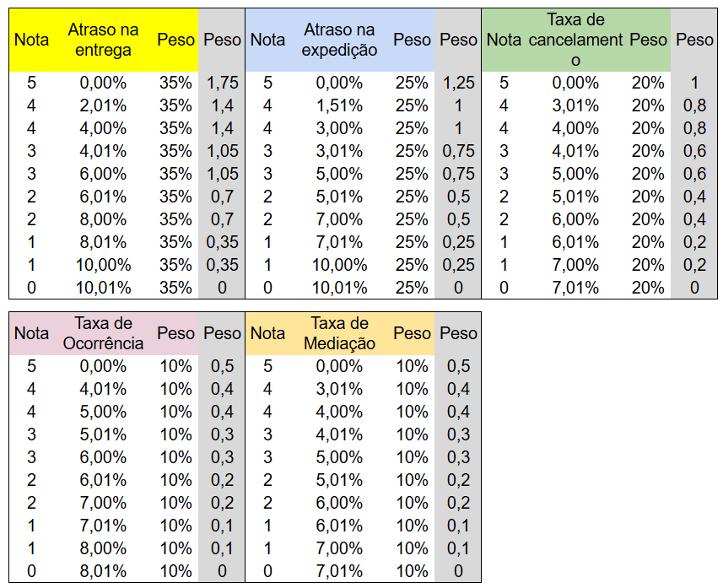The width and height of the screenshot is (723, 588).
Task: Click the green "Nota" header cell
Action: [504, 40]
